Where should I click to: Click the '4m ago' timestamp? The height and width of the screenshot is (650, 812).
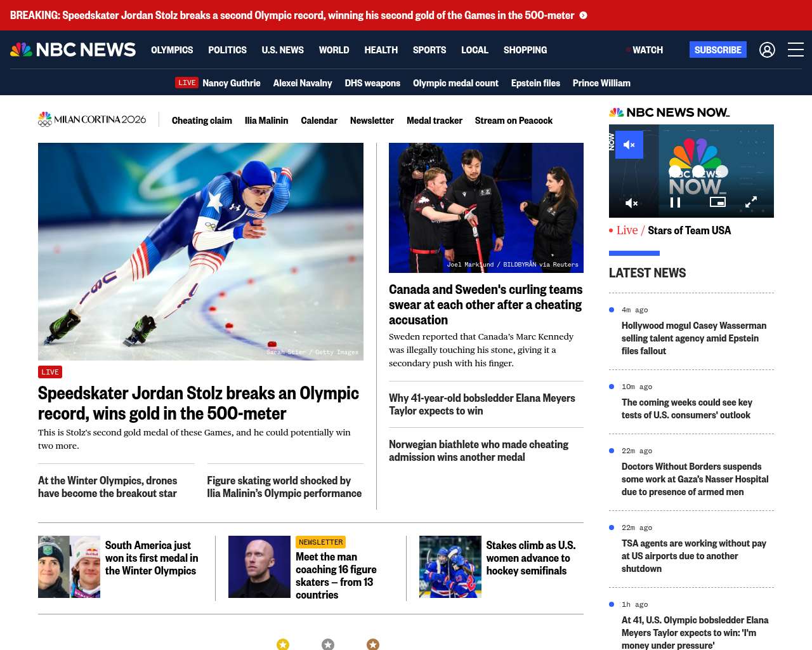pos(635,310)
